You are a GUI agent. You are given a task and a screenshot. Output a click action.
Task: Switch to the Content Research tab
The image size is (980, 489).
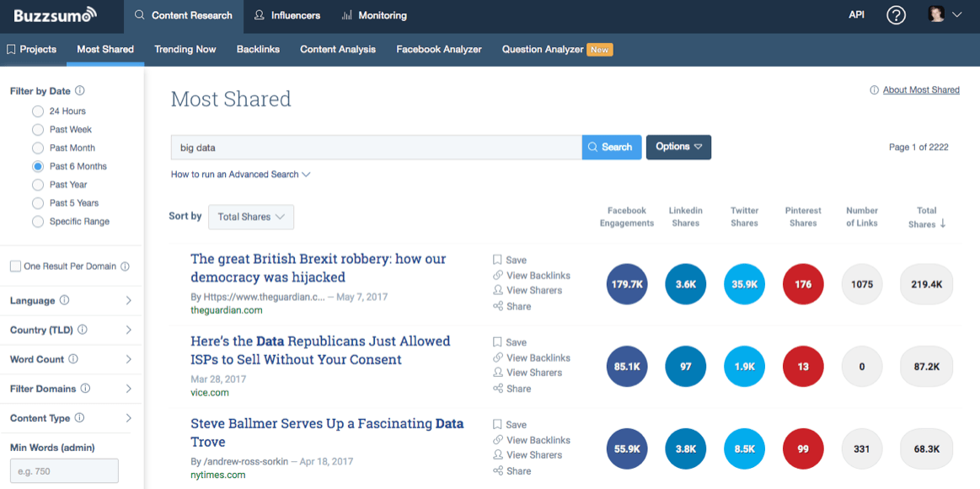184,16
